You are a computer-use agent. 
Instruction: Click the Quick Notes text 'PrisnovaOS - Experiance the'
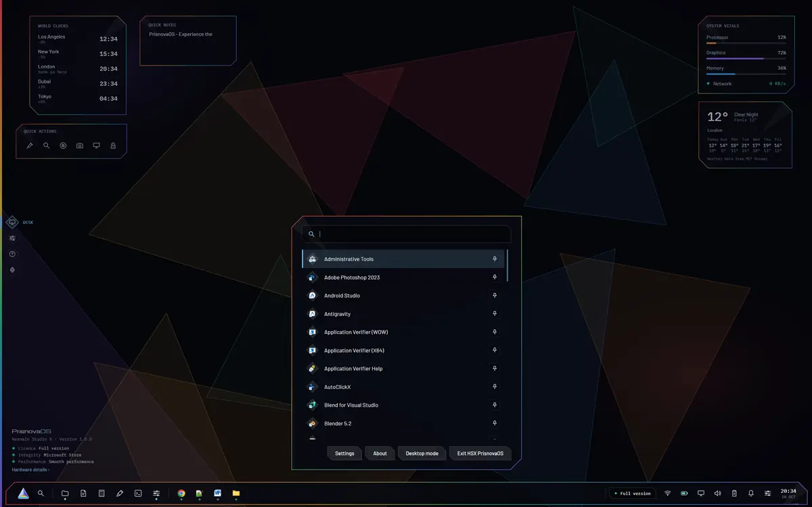point(181,34)
